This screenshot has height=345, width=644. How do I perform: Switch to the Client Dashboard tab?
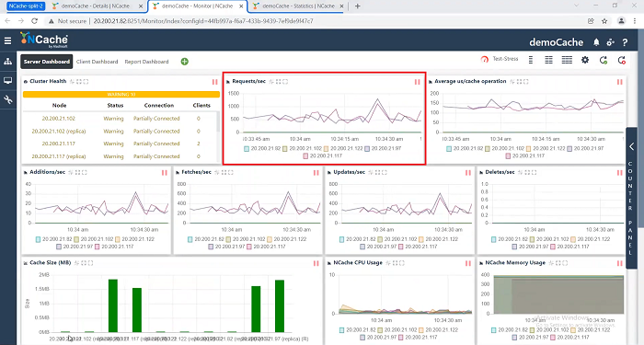97,62
